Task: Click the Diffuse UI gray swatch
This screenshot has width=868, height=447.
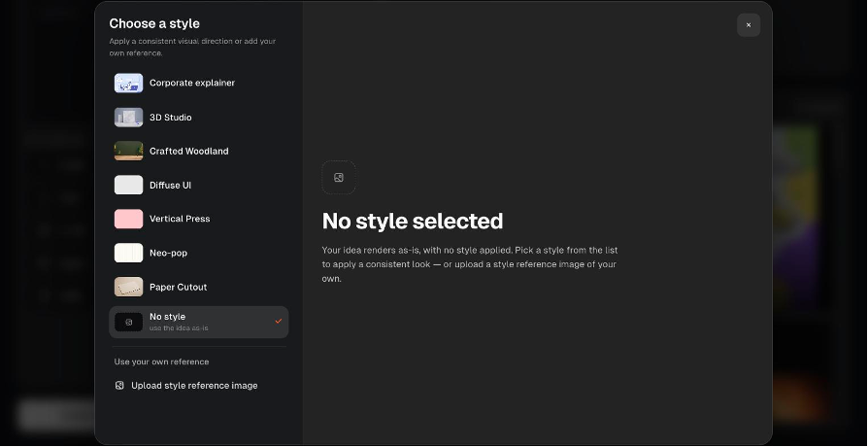Action: [128, 185]
